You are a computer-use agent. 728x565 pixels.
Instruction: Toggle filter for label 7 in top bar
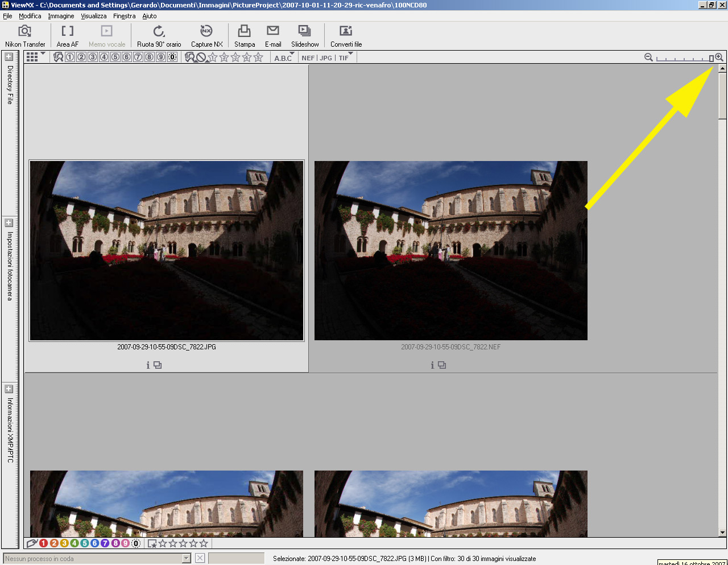138,57
